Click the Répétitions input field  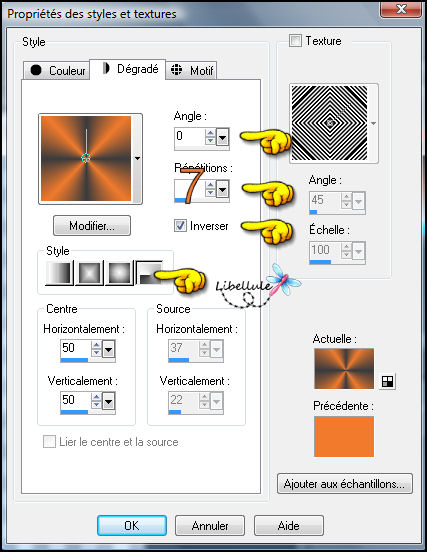(189, 189)
